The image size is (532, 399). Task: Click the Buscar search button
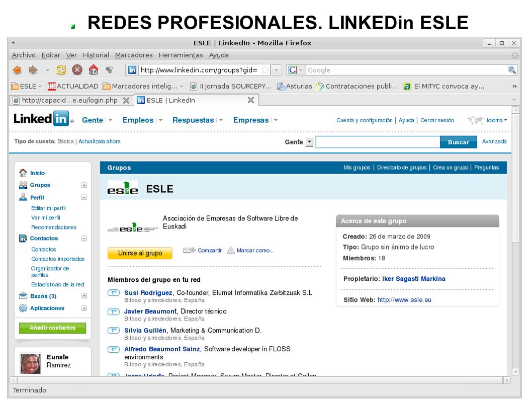point(459,142)
